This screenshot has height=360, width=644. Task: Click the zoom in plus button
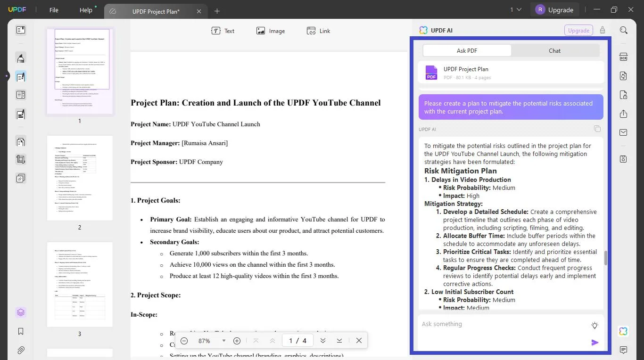click(237, 341)
